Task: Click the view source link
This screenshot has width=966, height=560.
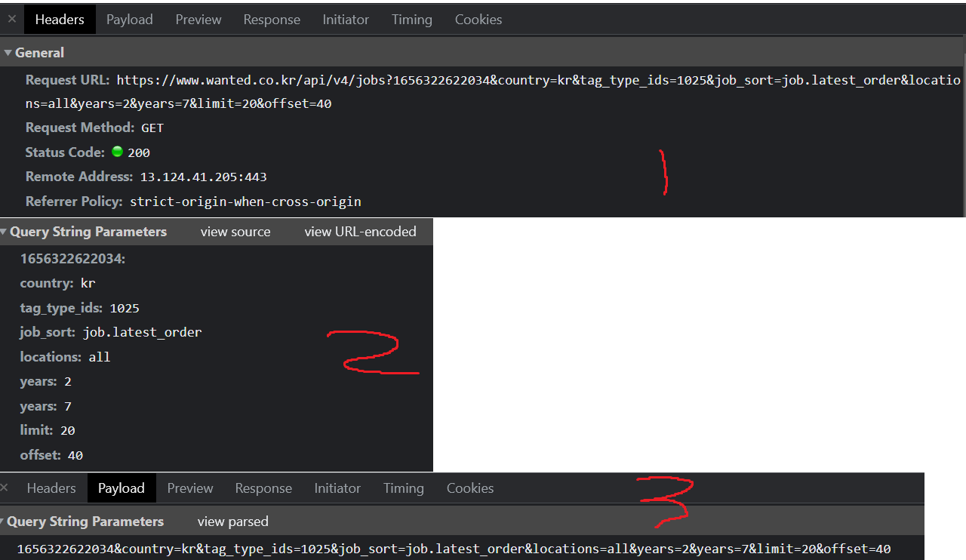Action: pos(235,232)
